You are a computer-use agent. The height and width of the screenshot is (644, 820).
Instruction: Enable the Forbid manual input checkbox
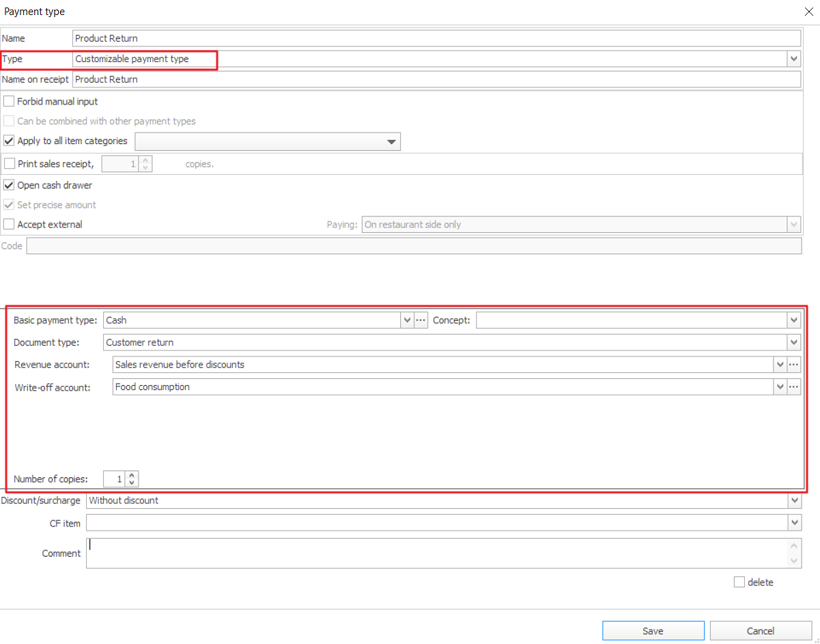pyautogui.click(x=10, y=102)
